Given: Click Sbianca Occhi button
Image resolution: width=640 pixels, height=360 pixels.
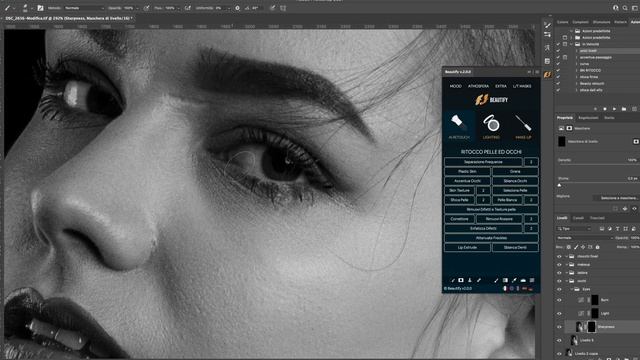Looking at the screenshot, I should 515,181.
